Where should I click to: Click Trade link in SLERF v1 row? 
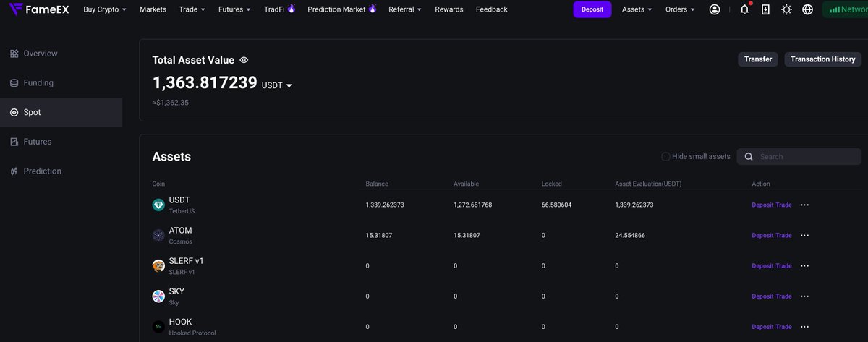(783, 266)
